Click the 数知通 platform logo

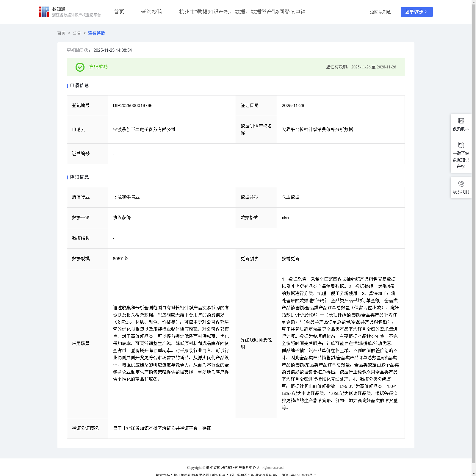pos(44,12)
